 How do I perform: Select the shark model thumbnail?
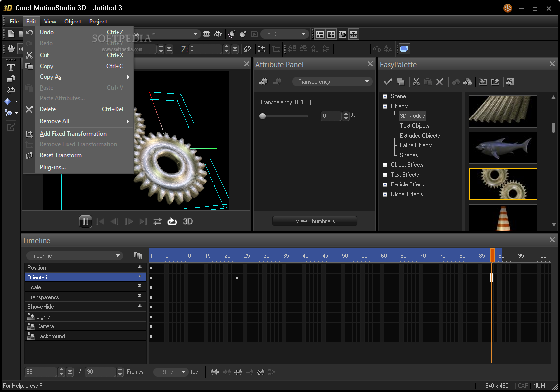(503, 148)
